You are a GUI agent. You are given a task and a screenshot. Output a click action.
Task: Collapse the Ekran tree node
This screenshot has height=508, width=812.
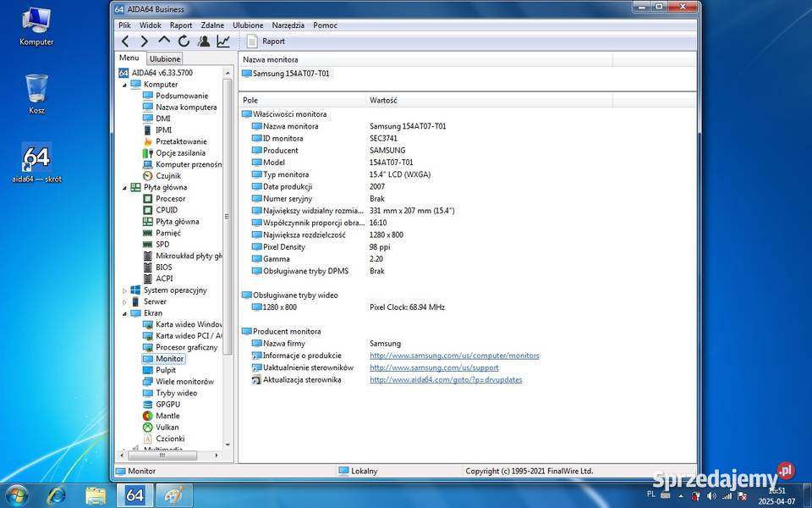(x=124, y=313)
